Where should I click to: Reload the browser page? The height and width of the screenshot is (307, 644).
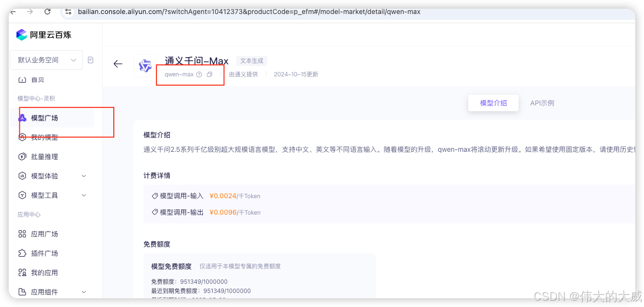click(47, 12)
